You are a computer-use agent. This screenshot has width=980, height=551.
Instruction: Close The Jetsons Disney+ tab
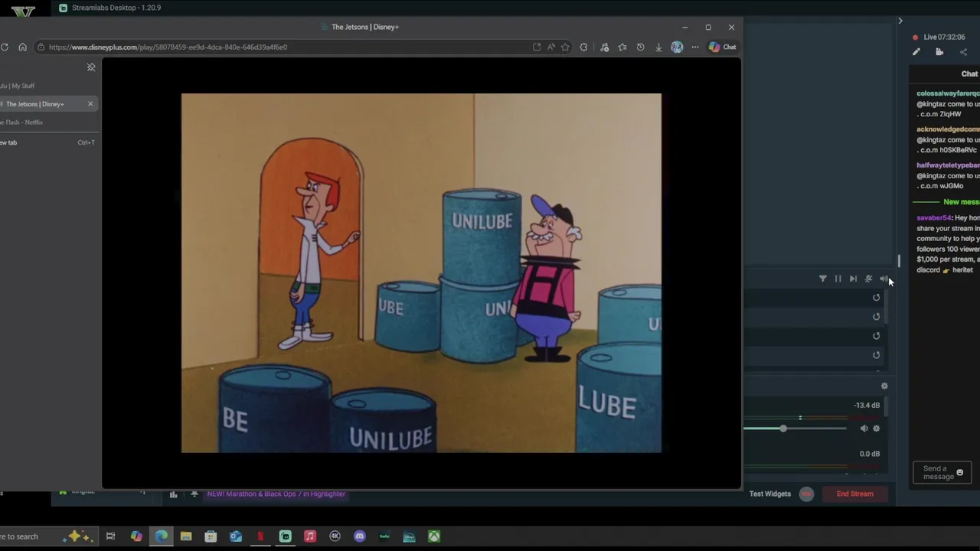coord(90,104)
